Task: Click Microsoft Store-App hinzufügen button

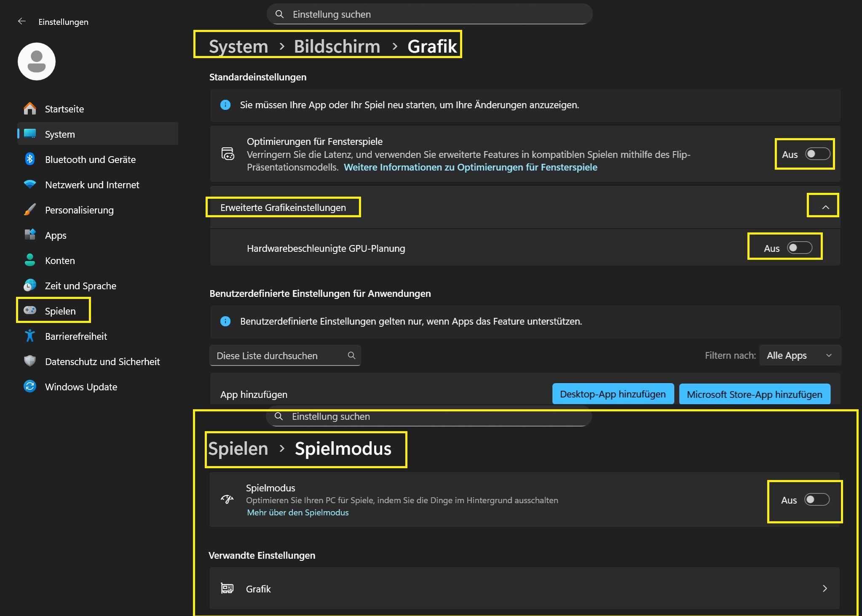Action: [754, 394]
